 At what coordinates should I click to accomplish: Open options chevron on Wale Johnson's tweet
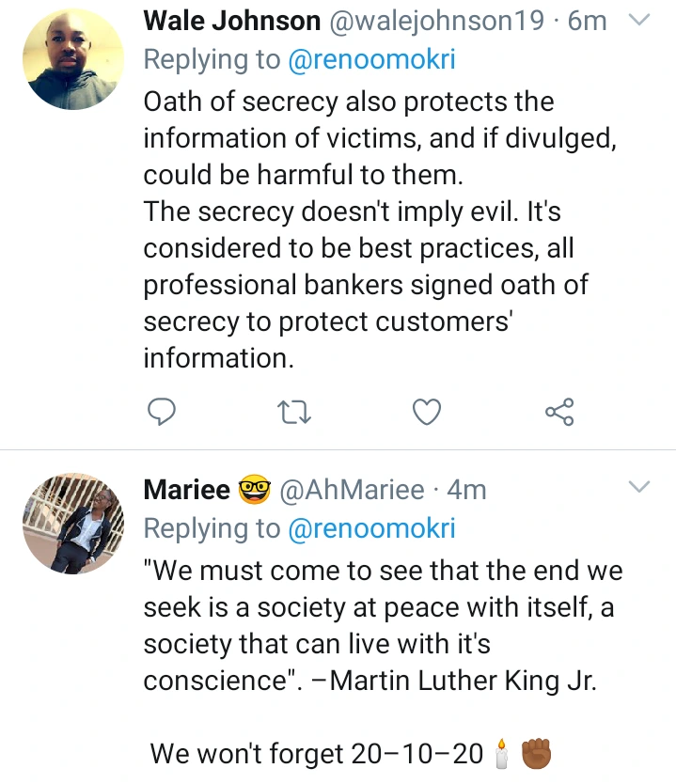pyautogui.click(x=638, y=19)
